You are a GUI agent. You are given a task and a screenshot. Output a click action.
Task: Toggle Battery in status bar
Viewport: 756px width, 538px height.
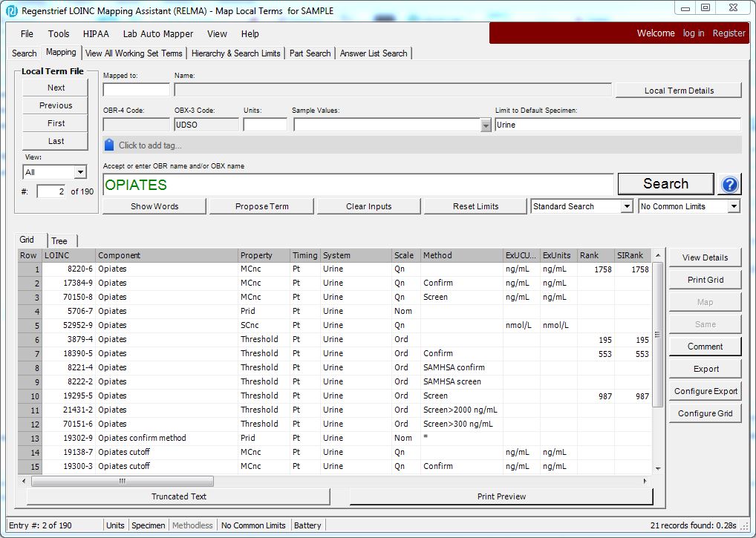[x=307, y=525]
